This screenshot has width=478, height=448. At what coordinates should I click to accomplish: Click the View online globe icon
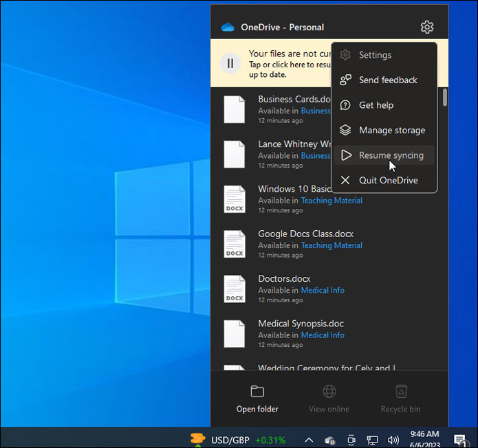click(x=329, y=399)
